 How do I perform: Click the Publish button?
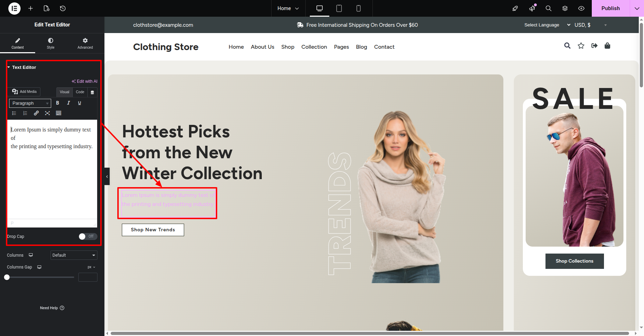(611, 8)
